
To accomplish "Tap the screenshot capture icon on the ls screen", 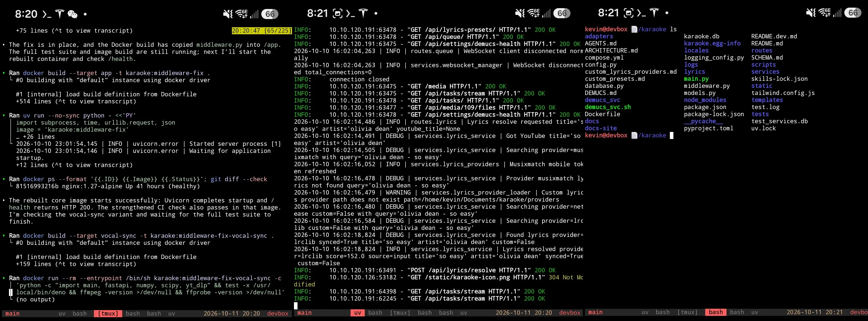I will coord(628,13).
